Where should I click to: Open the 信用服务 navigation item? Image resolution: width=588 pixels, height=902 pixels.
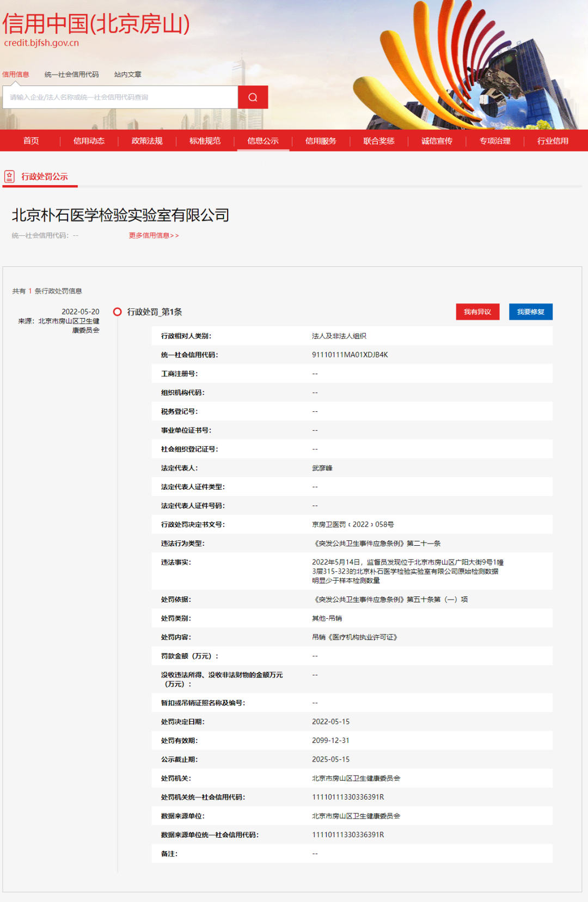click(321, 141)
